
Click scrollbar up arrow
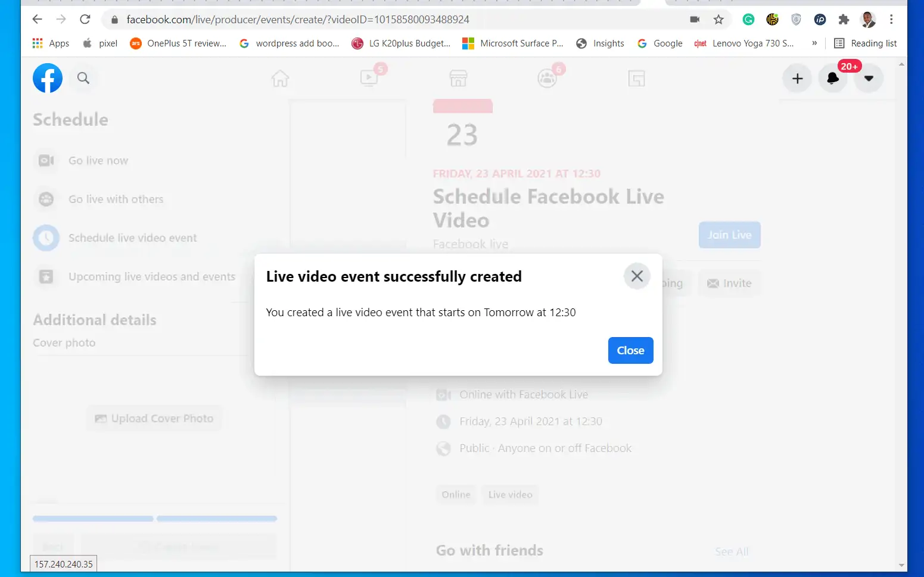pyautogui.click(x=901, y=64)
